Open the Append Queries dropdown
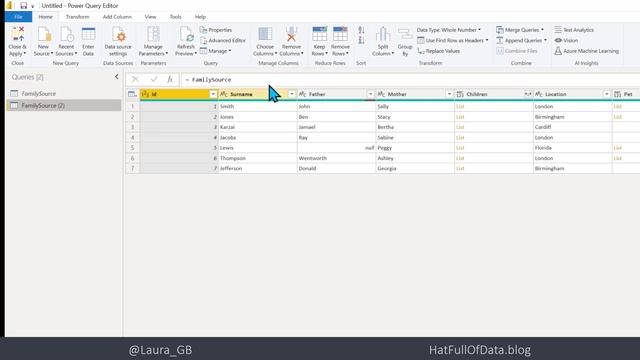640x360 pixels. tap(522, 40)
